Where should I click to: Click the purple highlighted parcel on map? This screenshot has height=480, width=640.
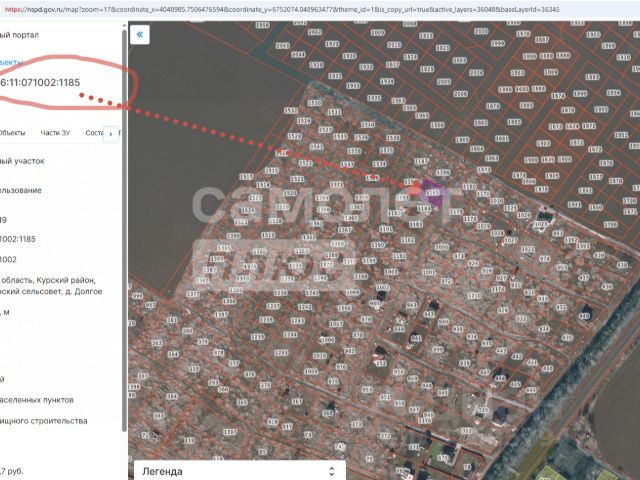tap(433, 192)
